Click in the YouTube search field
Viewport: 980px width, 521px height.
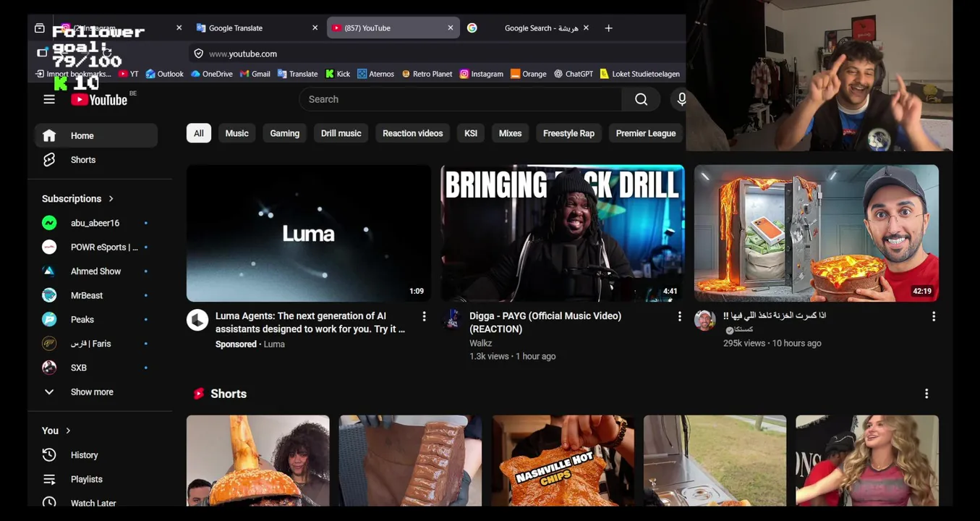(460, 100)
